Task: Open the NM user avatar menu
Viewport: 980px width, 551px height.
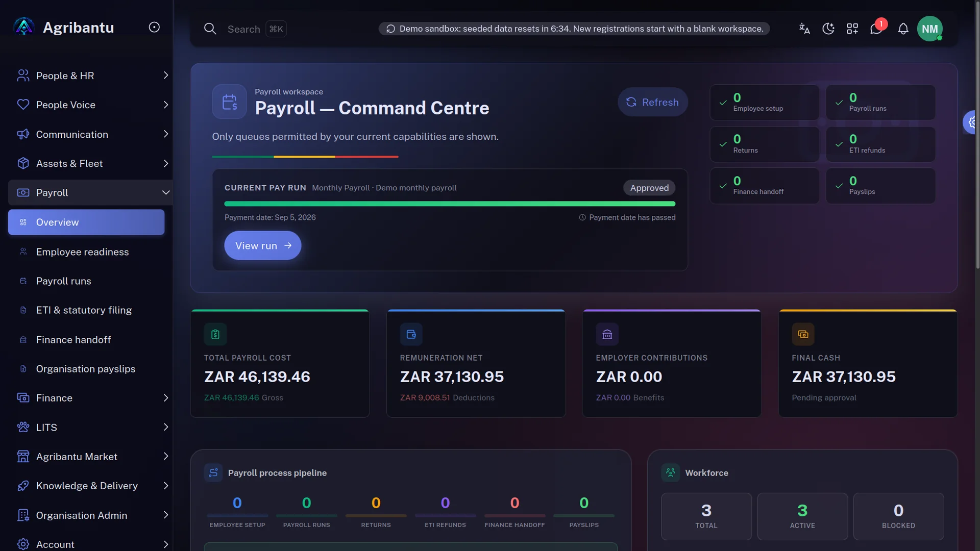Action: coord(929,29)
